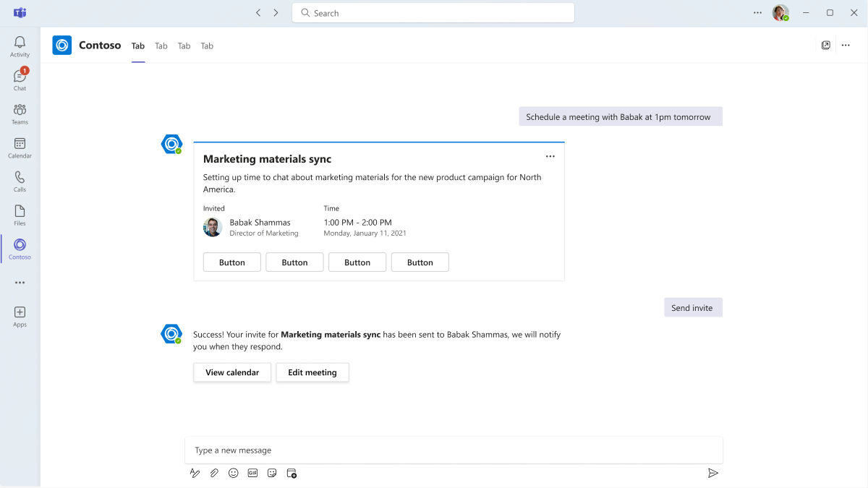The height and width of the screenshot is (488, 868).
Task: Open Settings and more menu in title bar
Action: pos(757,13)
